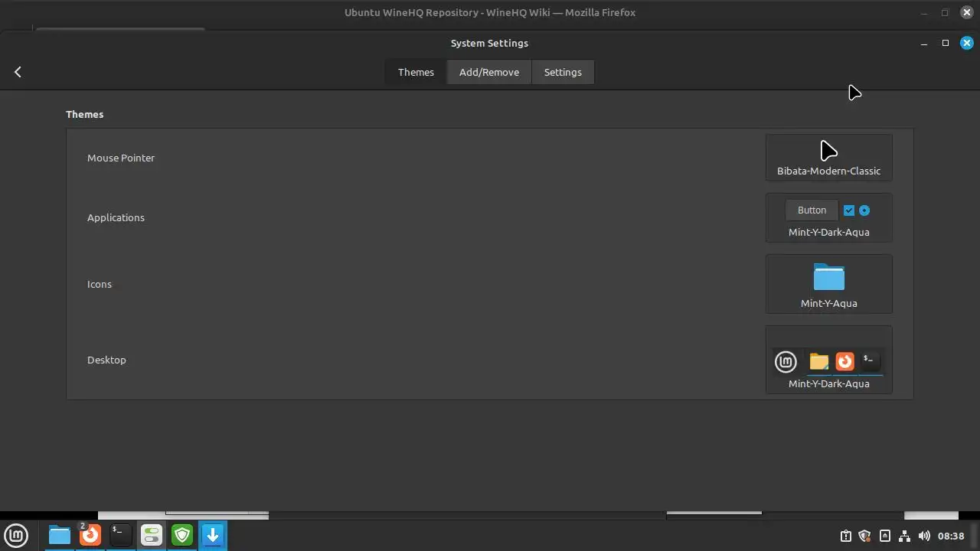Switch to Firefox in the panel
The height and width of the screenshot is (551, 980).
pyautogui.click(x=90, y=535)
